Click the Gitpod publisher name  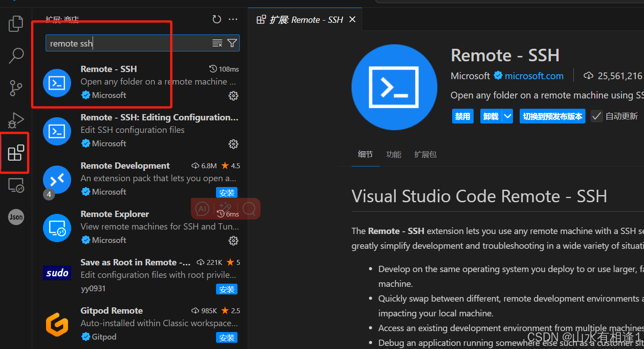coord(104,337)
